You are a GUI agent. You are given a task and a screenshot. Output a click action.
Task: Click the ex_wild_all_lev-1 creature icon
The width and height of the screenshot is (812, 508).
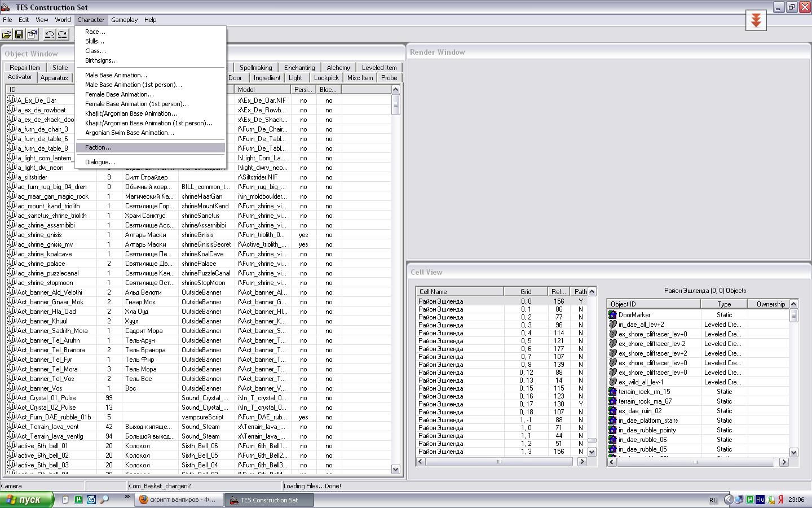coord(612,382)
